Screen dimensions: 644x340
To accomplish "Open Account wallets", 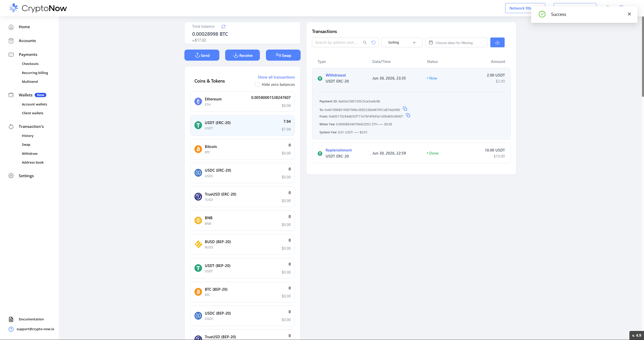I will pyautogui.click(x=34, y=104).
